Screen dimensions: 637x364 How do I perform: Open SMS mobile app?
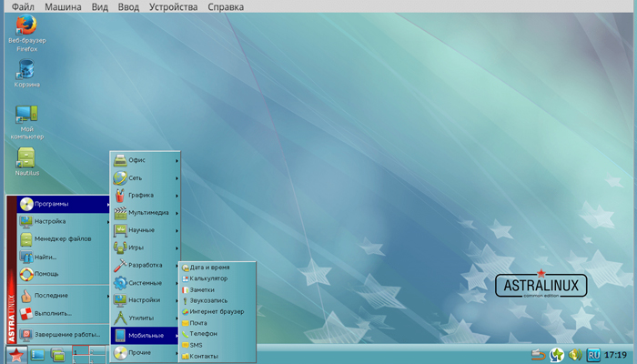coord(217,345)
